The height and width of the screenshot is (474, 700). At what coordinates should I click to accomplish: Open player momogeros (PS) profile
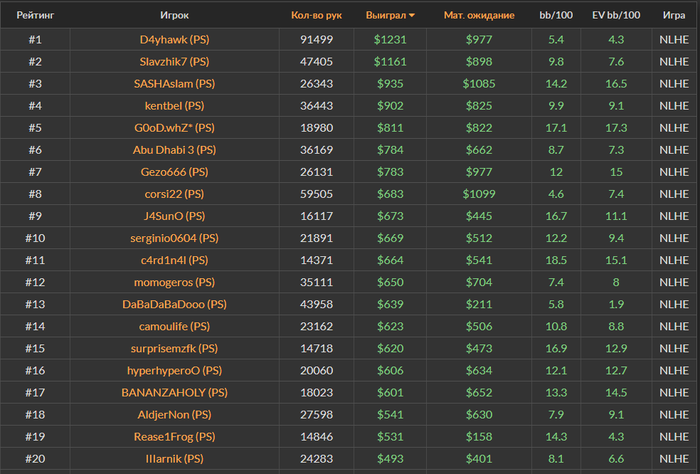point(175,282)
